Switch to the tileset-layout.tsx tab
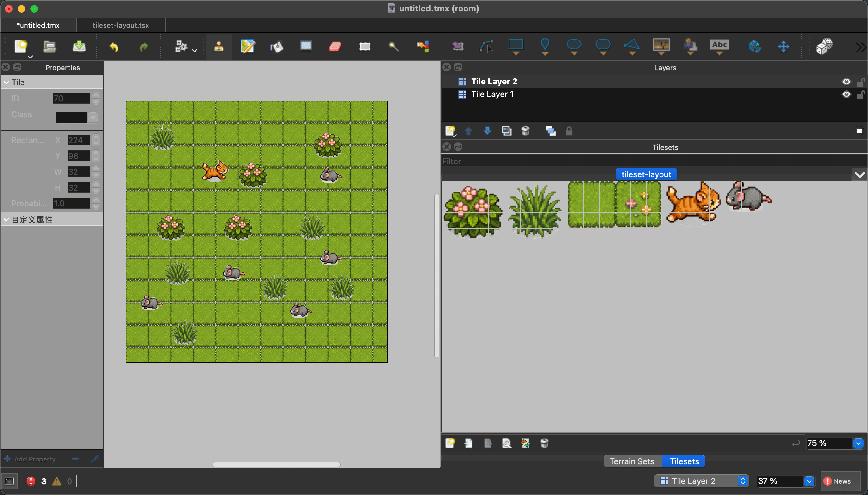 click(121, 25)
